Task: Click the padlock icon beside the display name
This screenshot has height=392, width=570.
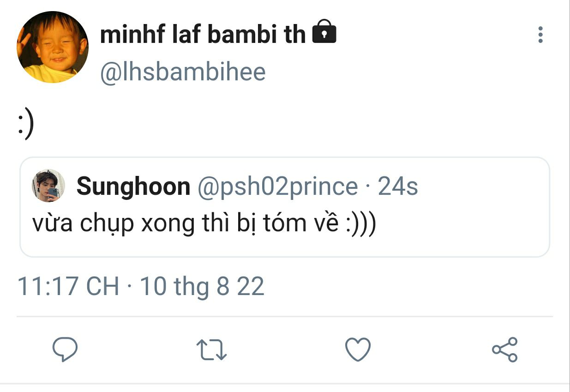Action: tap(324, 32)
